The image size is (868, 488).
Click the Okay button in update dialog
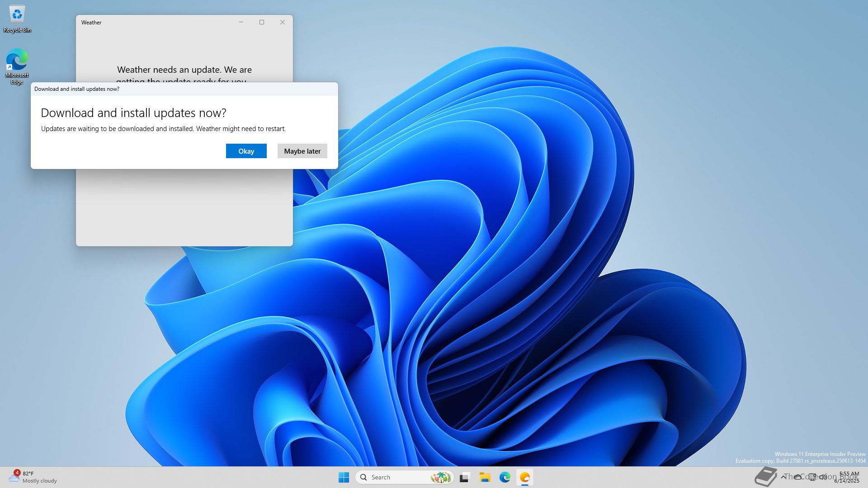point(246,151)
